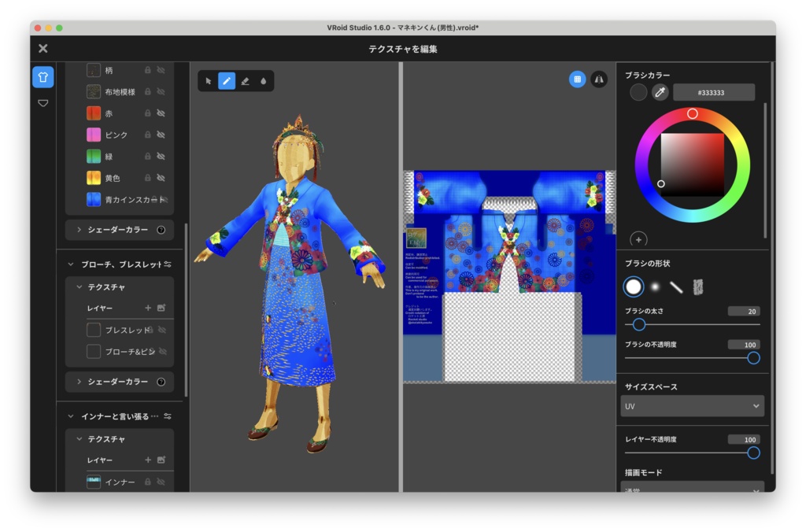Toggle the mirror symmetry button

[599, 79]
